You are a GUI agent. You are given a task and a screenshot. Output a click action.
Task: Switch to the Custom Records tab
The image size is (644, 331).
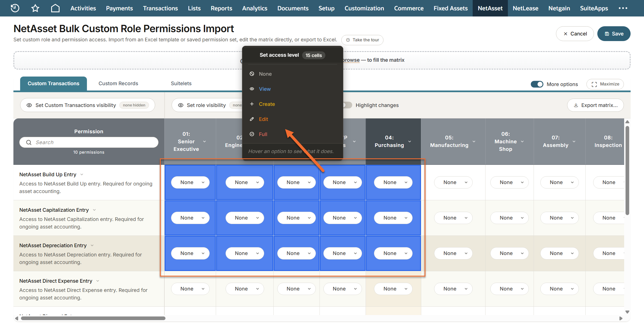pyautogui.click(x=118, y=84)
